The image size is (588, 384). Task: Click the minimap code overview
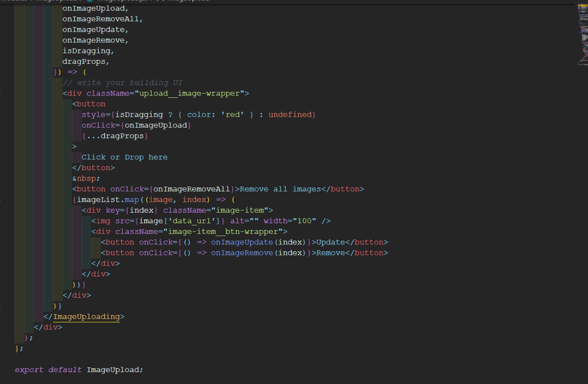click(x=582, y=34)
